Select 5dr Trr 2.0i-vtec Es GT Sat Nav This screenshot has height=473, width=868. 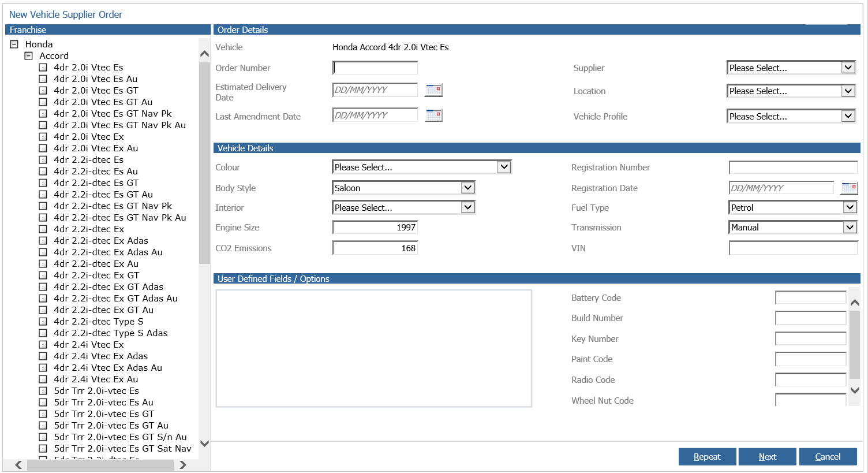[123, 448]
